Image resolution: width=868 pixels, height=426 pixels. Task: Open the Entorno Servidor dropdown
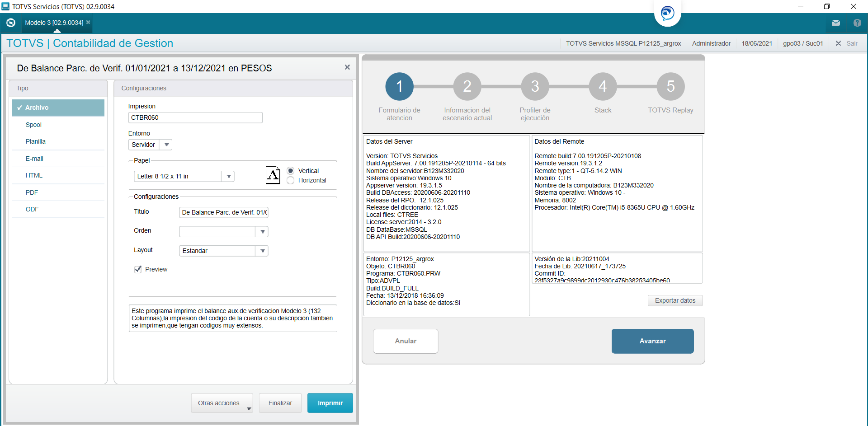166,145
